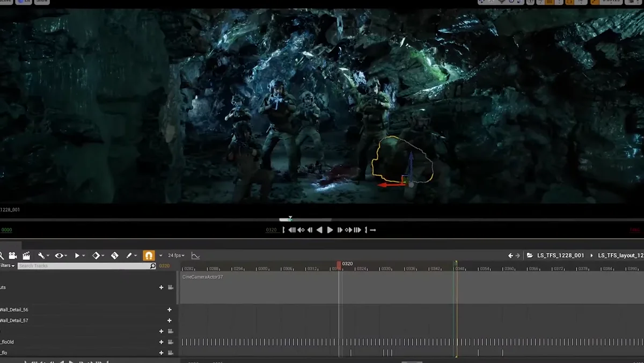Add a new camera with the camera icon
This screenshot has width=644, height=363.
pos(12,256)
